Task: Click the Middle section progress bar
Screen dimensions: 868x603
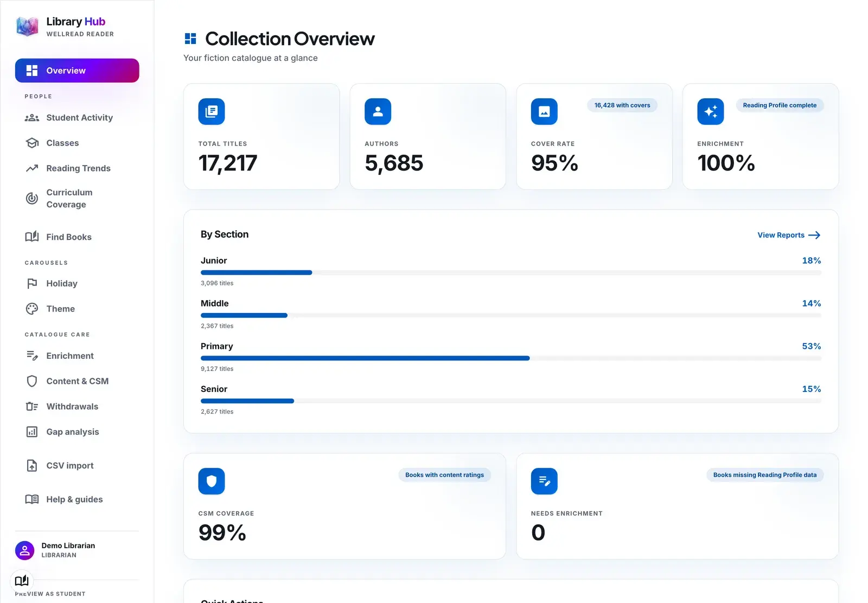Action: pyautogui.click(x=511, y=315)
